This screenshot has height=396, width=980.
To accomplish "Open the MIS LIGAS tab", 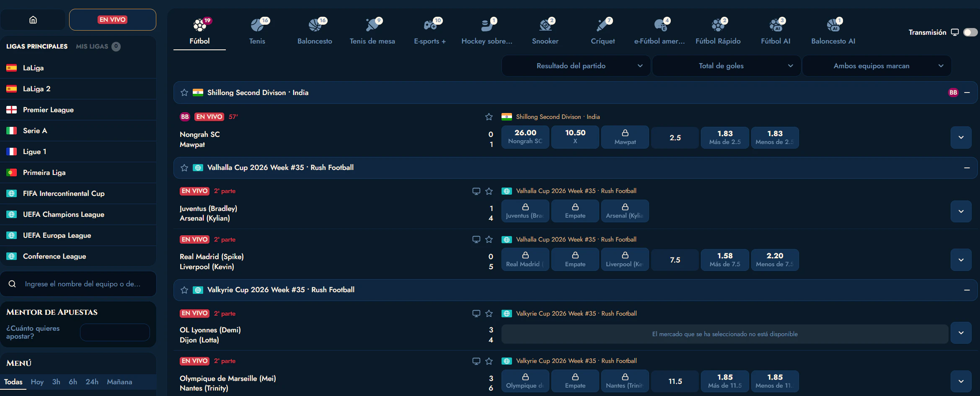I will pos(98,46).
